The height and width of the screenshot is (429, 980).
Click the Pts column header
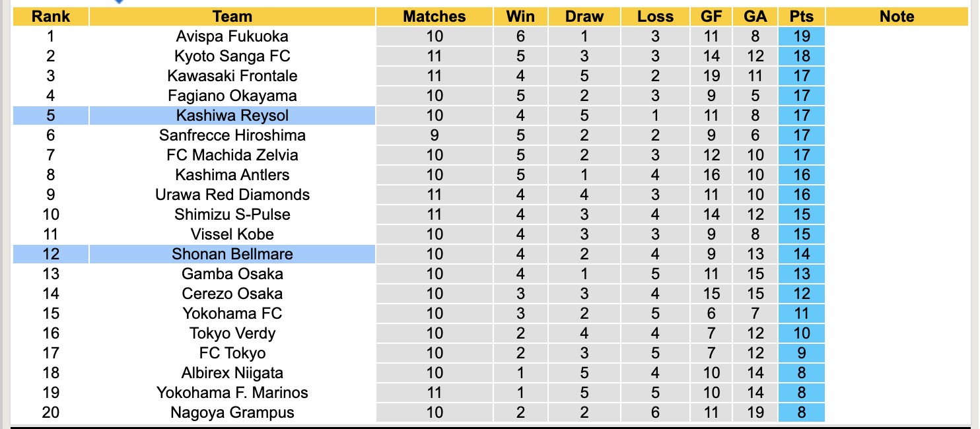tap(802, 16)
